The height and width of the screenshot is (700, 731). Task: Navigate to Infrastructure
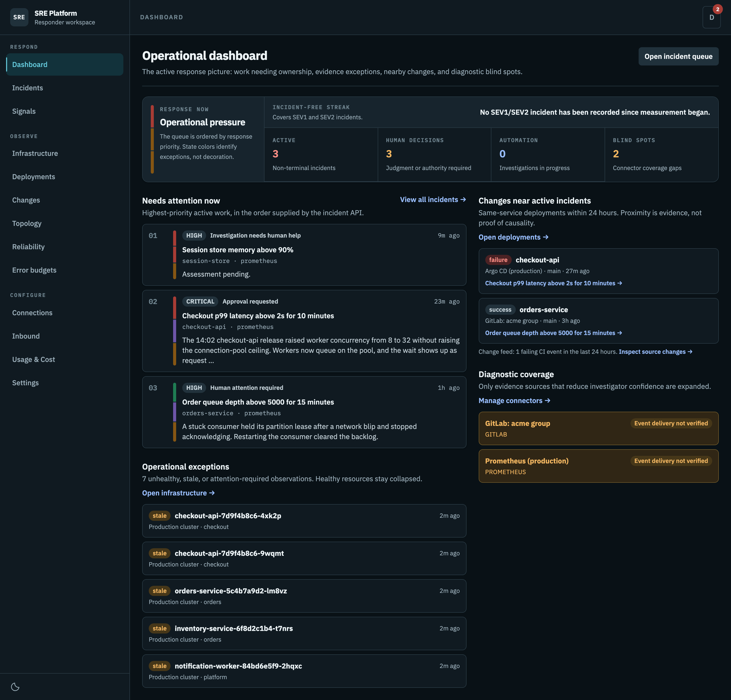tap(64, 153)
